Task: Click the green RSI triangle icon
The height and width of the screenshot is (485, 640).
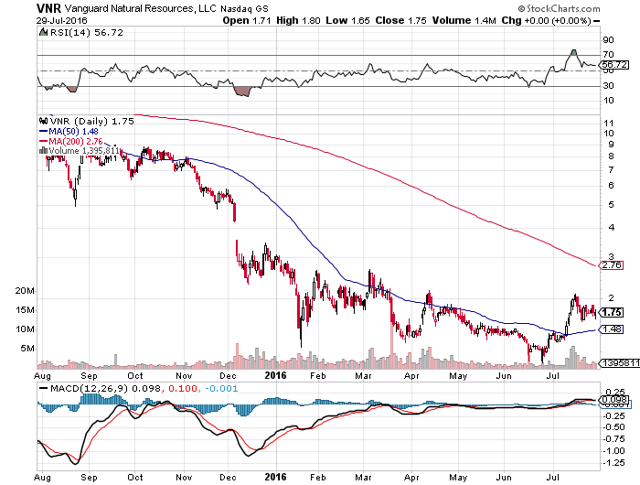Action: pyautogui.click(x=43, y=32)
